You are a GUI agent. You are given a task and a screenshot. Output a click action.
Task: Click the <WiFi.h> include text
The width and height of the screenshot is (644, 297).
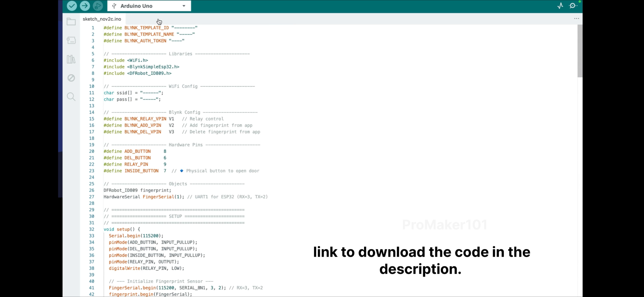[x=138, y=60]
